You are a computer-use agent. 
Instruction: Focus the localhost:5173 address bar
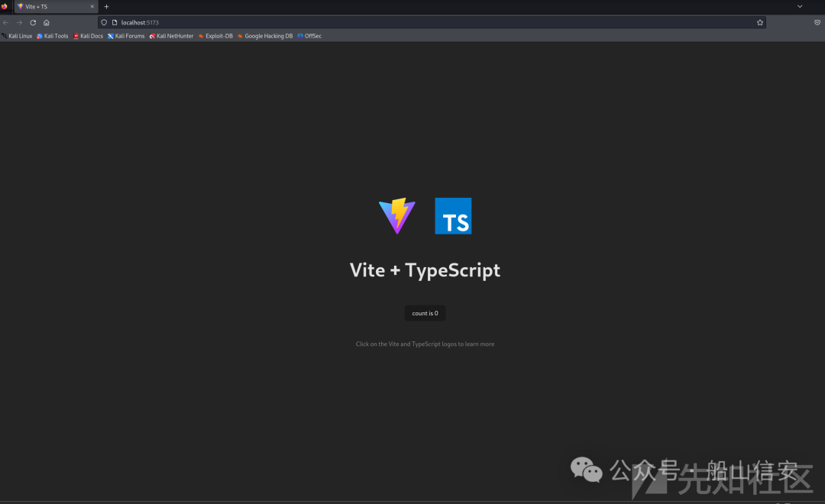pyautogui.click(x=432, y=23)
